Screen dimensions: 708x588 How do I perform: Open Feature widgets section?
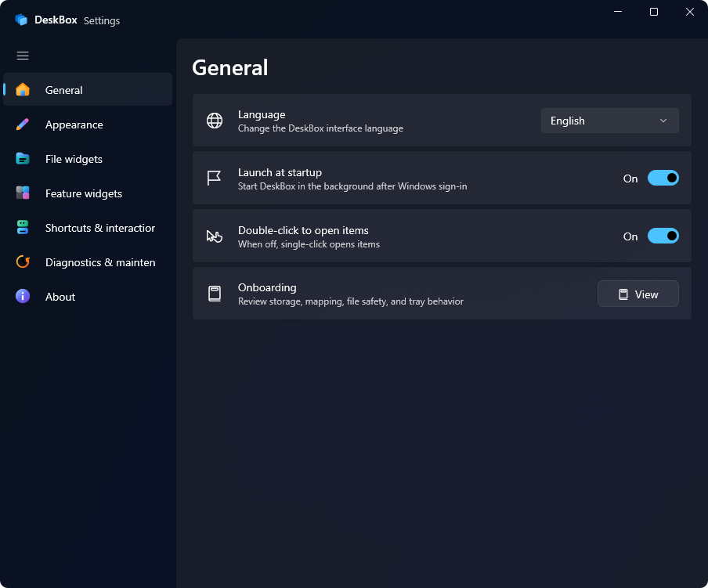pyautogui.click(x=88, y=193)
